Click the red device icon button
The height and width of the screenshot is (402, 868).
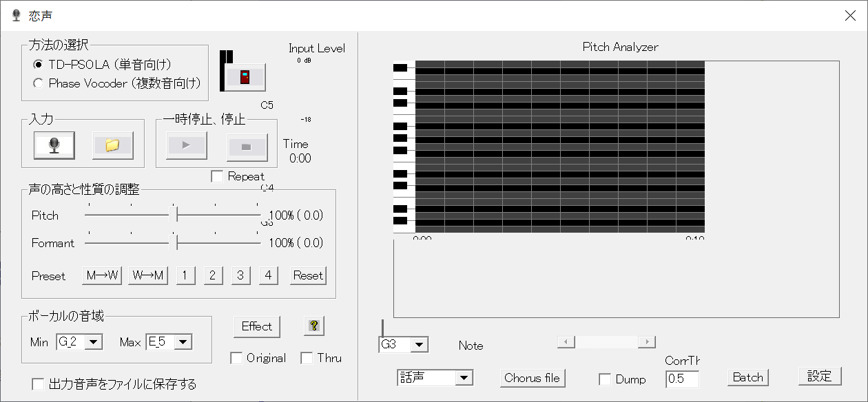[x=245, y=77]
